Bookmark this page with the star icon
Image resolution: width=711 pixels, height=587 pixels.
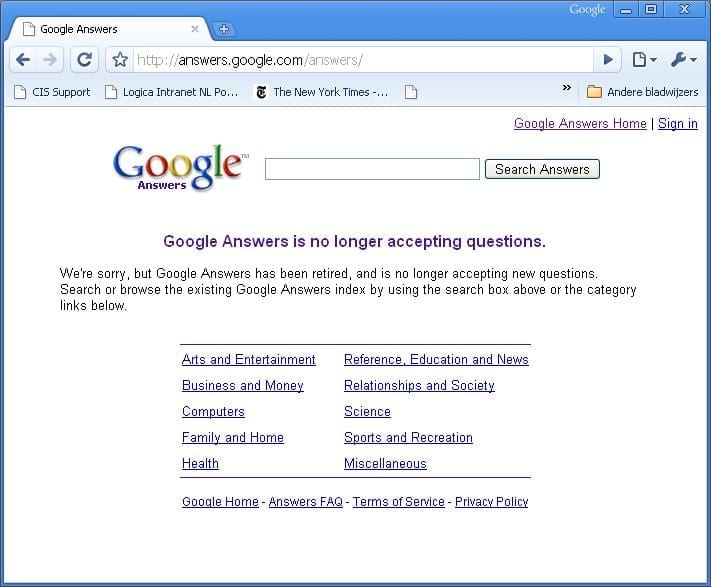tap(120, 59)
